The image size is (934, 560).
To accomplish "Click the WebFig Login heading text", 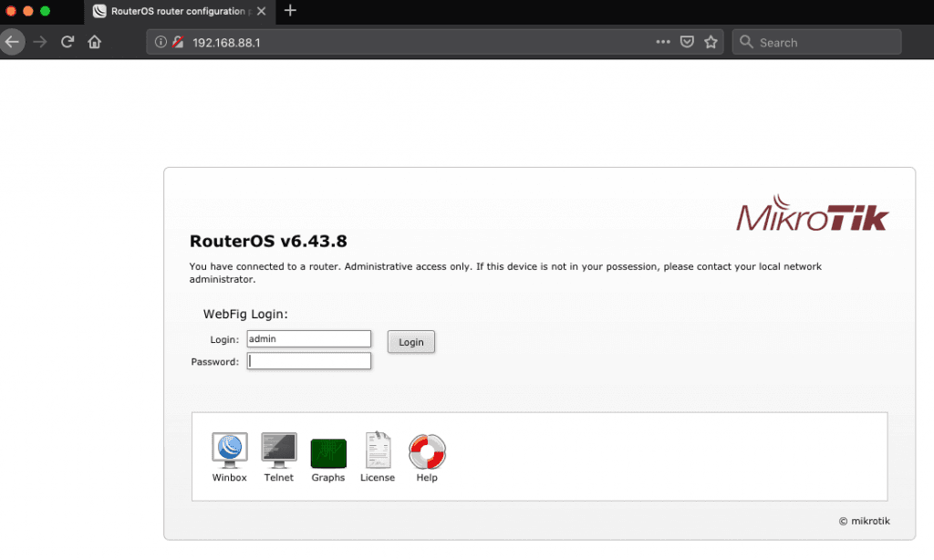I will tap(245, 314).
